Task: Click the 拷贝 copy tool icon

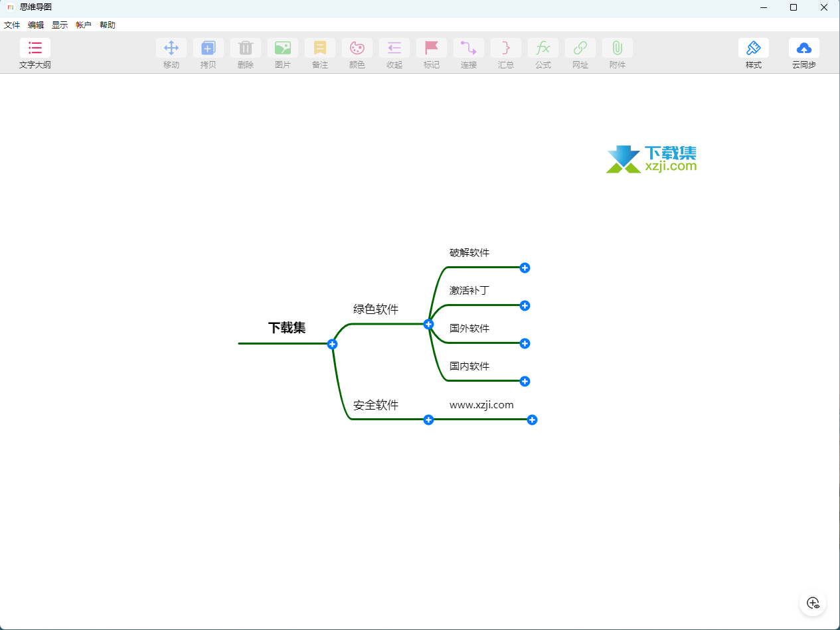Action: pyautogui.click(x=209, y=48)
